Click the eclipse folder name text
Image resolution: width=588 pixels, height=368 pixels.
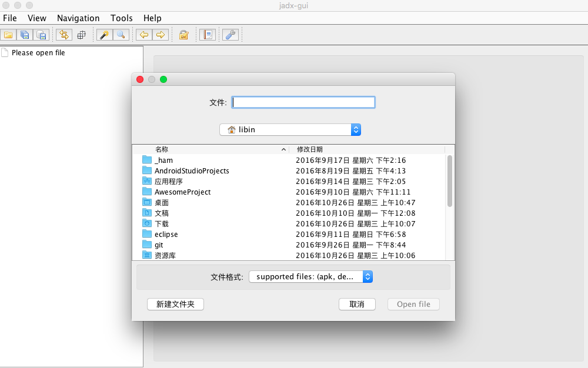pyautogui.click(x=166, y=234)
